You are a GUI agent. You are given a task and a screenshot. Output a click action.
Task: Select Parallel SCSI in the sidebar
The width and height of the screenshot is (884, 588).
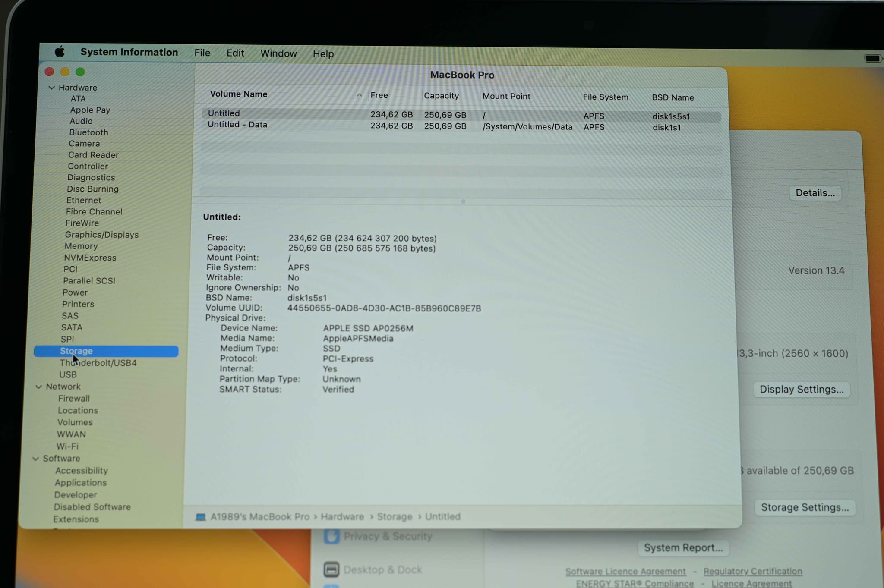pos(89,281)
